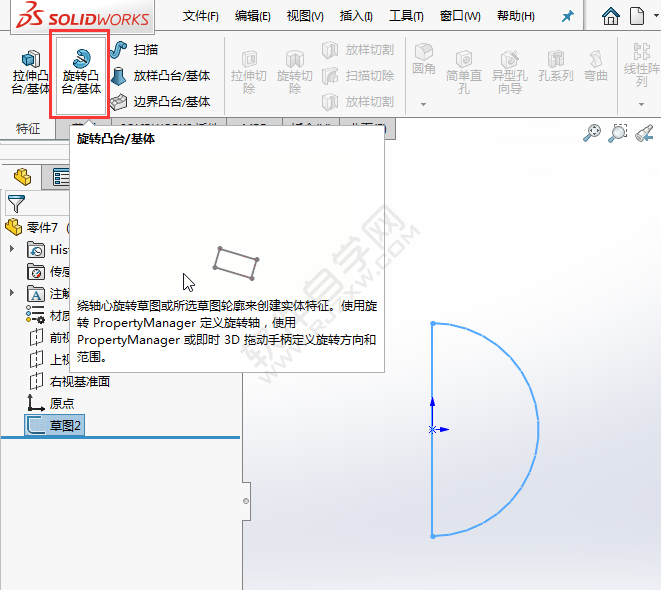Open the PropertyManager tab
Image resolution: width=661 pixels, height=590 pixels.
click(60, 177)
